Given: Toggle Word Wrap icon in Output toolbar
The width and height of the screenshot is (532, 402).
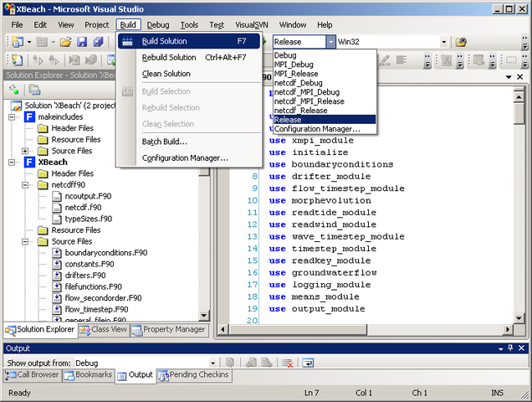Looking at the screenshot, I should (x=308, y=363).
